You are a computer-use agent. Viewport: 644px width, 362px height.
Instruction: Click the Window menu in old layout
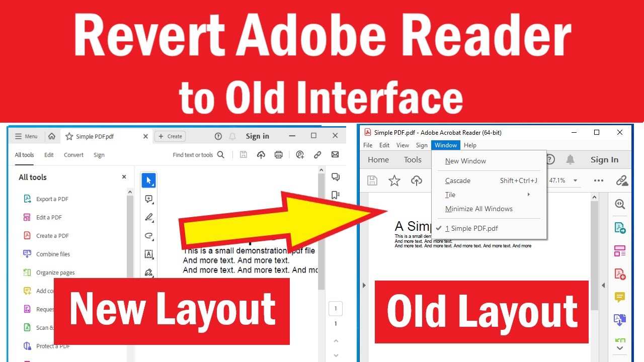(446, 145)
